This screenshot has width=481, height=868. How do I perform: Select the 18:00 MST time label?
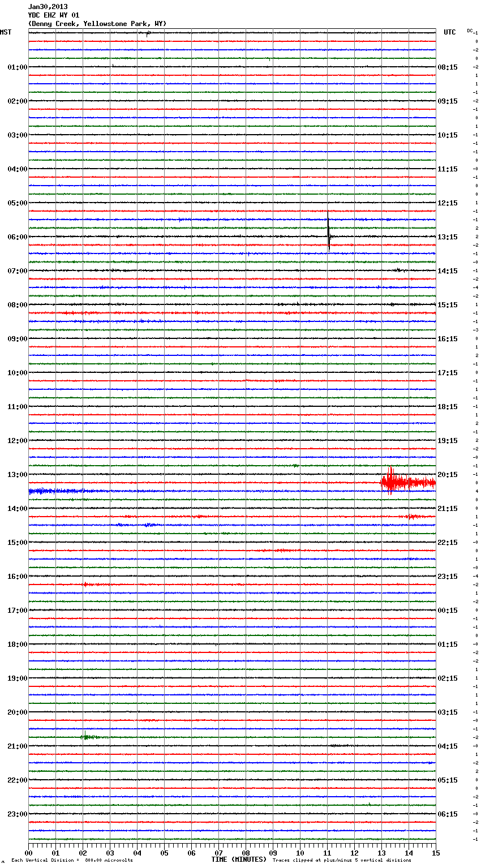(18, 644)
